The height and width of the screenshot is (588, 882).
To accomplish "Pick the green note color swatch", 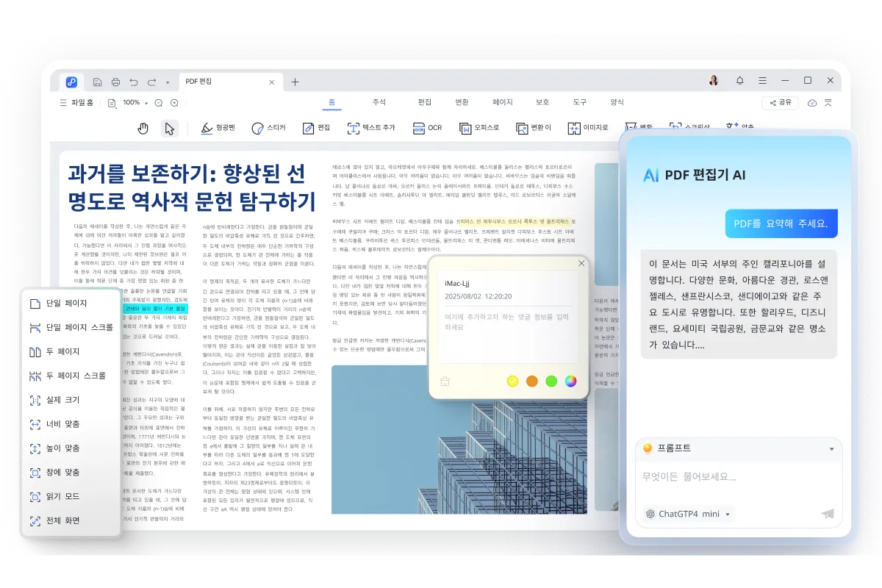I will click(x=551, y=381).
